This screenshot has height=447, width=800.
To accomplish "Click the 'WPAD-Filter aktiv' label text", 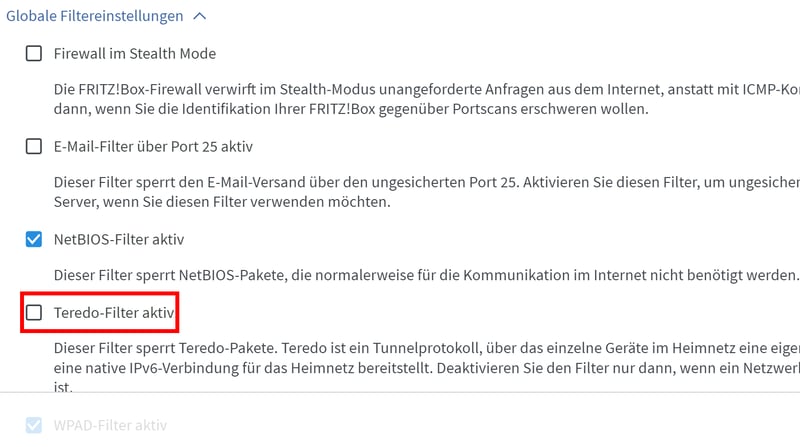I will (x=110, y=425).
